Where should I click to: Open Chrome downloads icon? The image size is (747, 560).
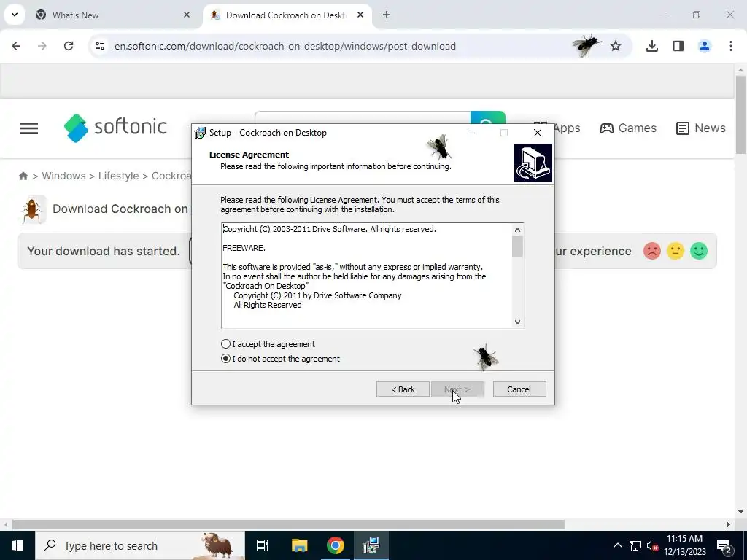coord(652,46)
